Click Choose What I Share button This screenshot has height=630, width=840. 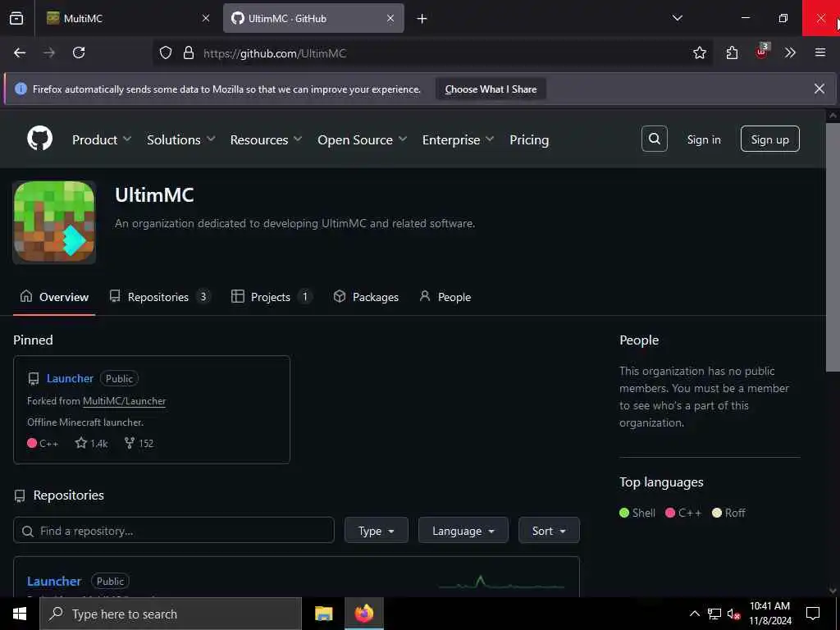point(491,89)
